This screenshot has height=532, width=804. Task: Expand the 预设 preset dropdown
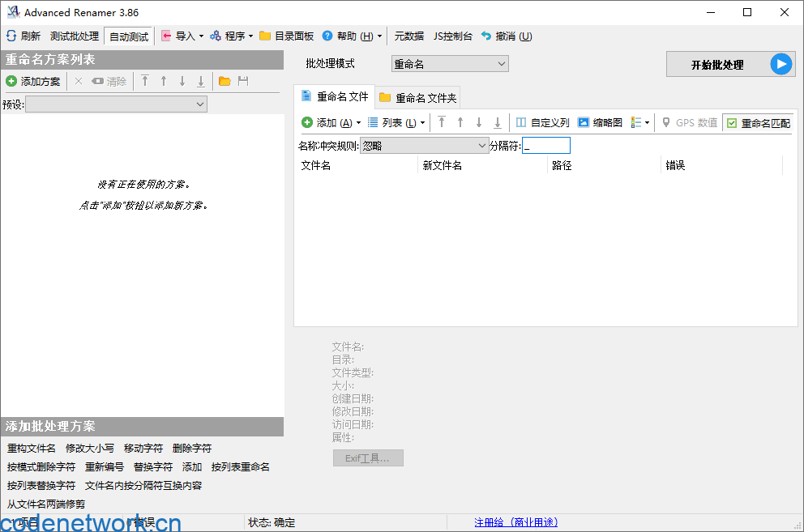200,104
